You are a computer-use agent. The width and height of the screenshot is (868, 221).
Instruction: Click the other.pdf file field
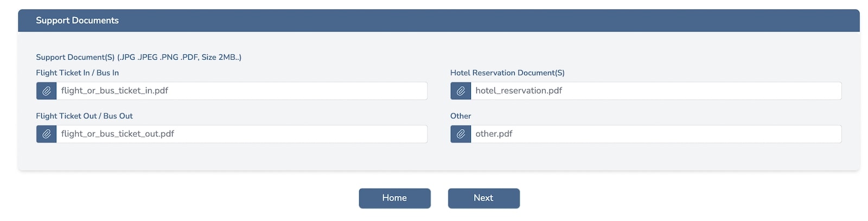click(x=656, y=134)
